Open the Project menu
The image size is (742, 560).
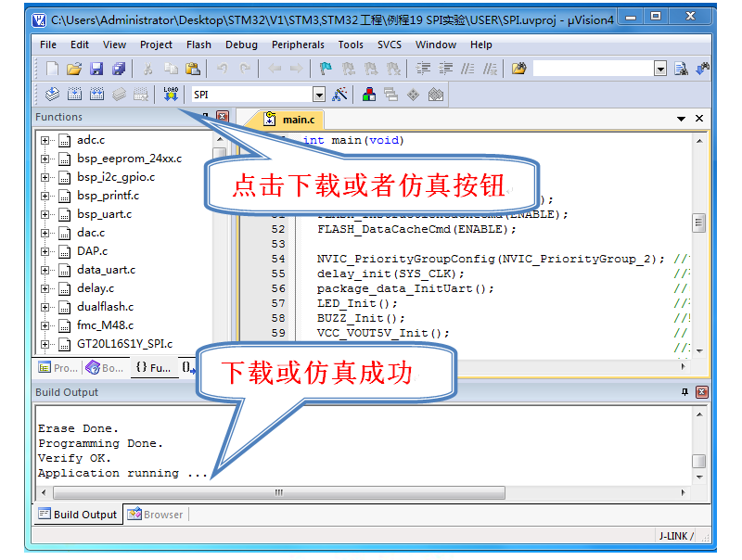coord(156,45)
